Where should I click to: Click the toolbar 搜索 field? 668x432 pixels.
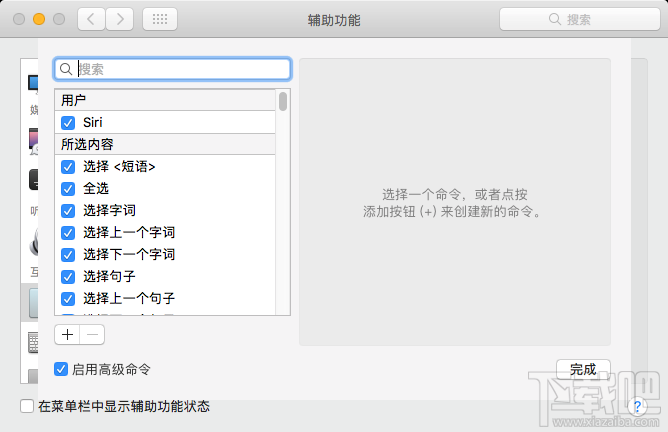tap(579, 19)
